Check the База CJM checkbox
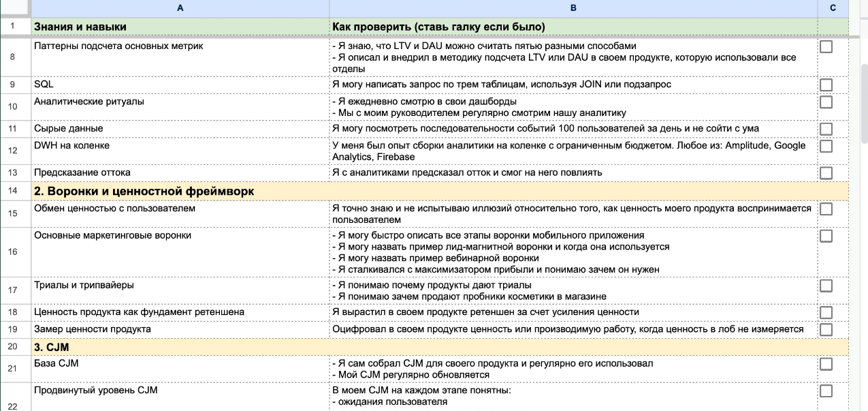 coord(826,364)
